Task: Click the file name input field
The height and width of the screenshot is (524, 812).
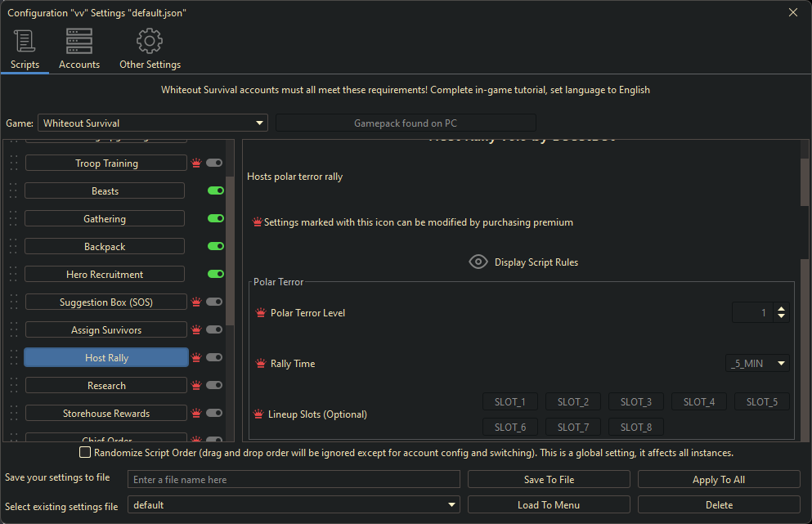Action: pos(294,480)
